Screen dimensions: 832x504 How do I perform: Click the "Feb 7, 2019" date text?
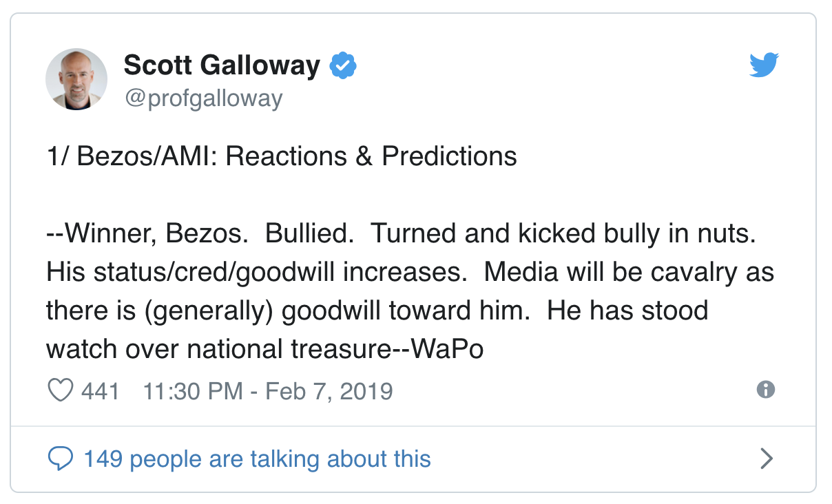pos(329,391)
